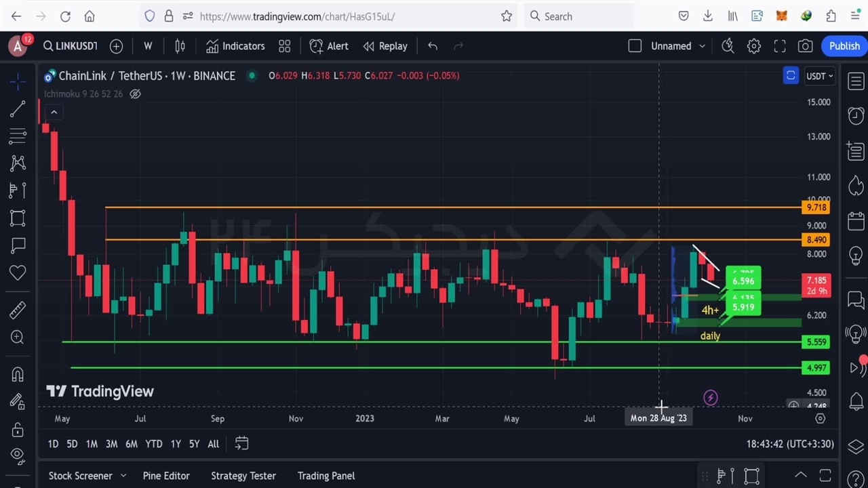Click the LINKUSDT symbol search field

(x=70, y=46)
